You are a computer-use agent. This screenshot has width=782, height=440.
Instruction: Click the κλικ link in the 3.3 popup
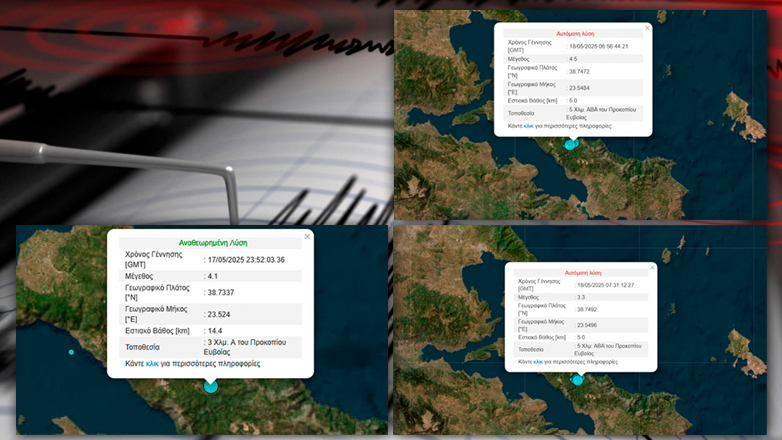click(x=535, y=362)
